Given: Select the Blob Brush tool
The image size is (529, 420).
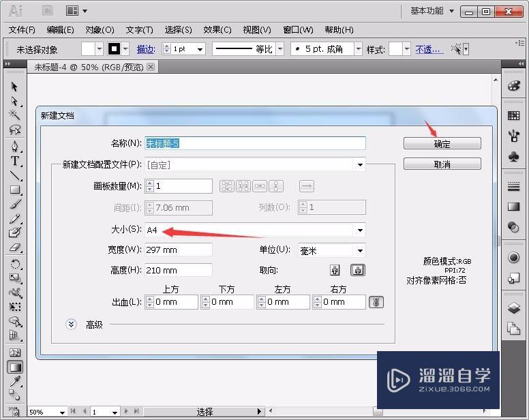Looking at the screenshot, I should [14, 232].
